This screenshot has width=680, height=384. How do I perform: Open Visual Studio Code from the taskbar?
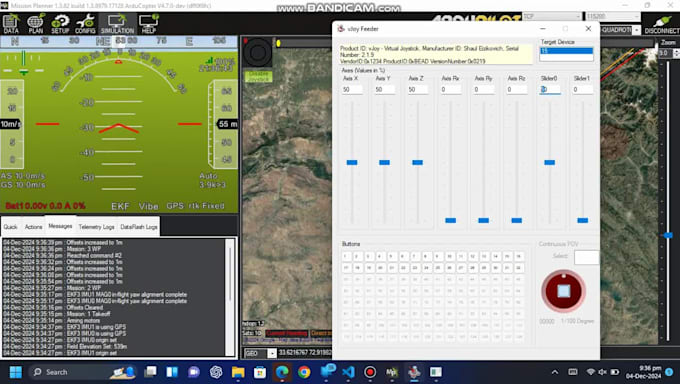click(x=348, y=372)
